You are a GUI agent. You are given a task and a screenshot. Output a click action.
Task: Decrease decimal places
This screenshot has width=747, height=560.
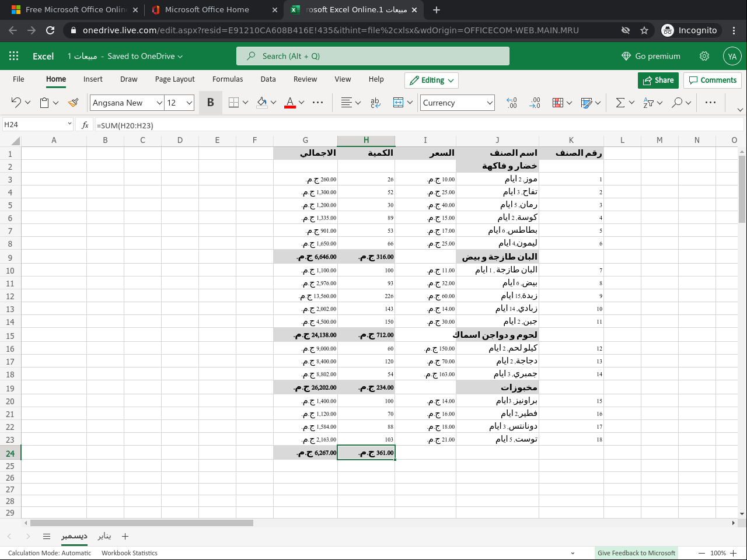(512, 103)
